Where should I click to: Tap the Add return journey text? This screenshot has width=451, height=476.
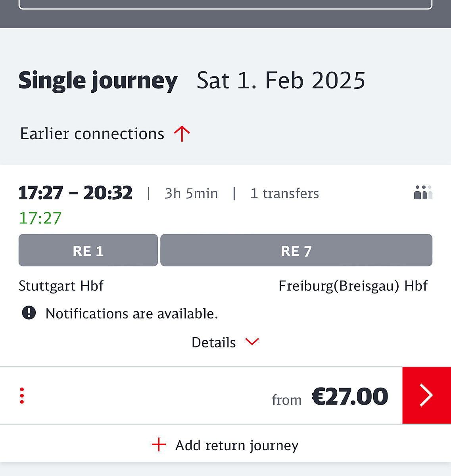coord(237,445)
